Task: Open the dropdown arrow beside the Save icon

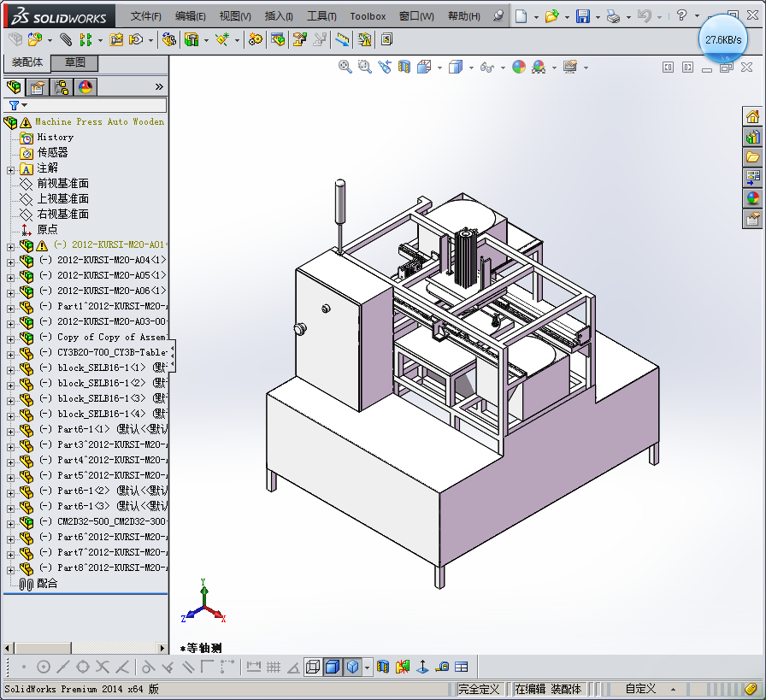Action: point(598,17)
